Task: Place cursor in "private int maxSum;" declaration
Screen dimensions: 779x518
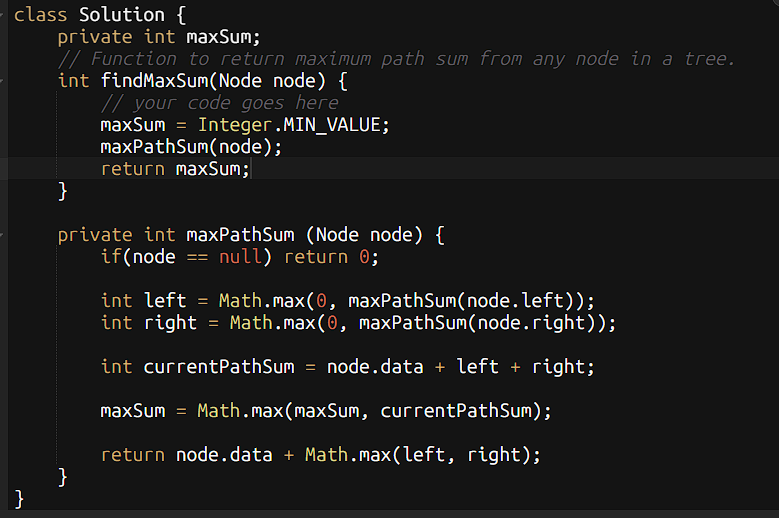Action: click(158, 37)
